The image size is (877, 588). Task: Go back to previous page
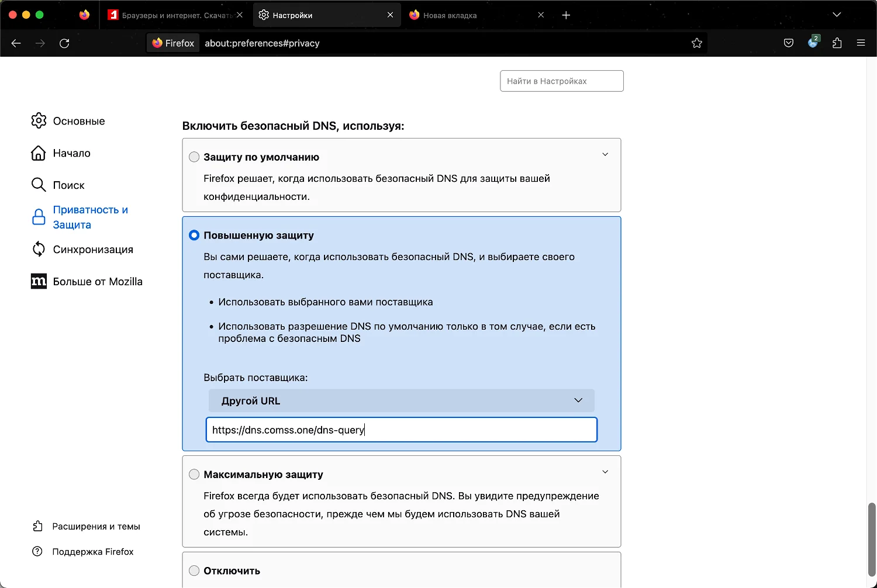point(16,43)
